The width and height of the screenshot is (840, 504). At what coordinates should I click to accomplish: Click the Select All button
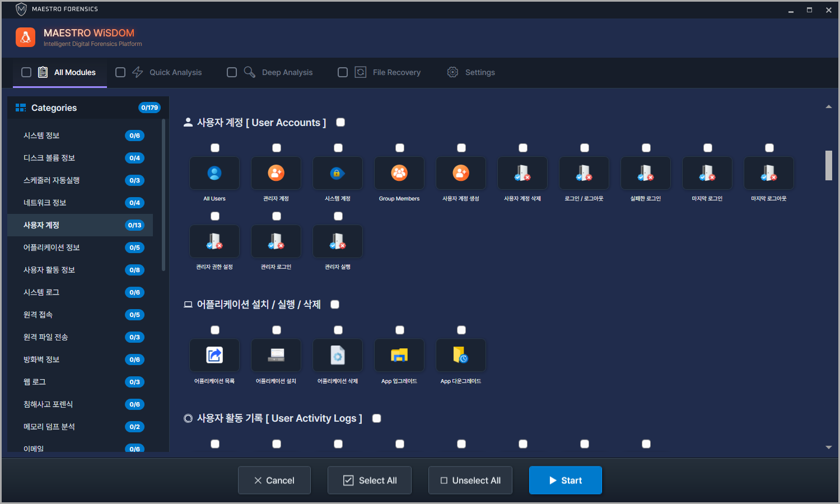(370, 480)
